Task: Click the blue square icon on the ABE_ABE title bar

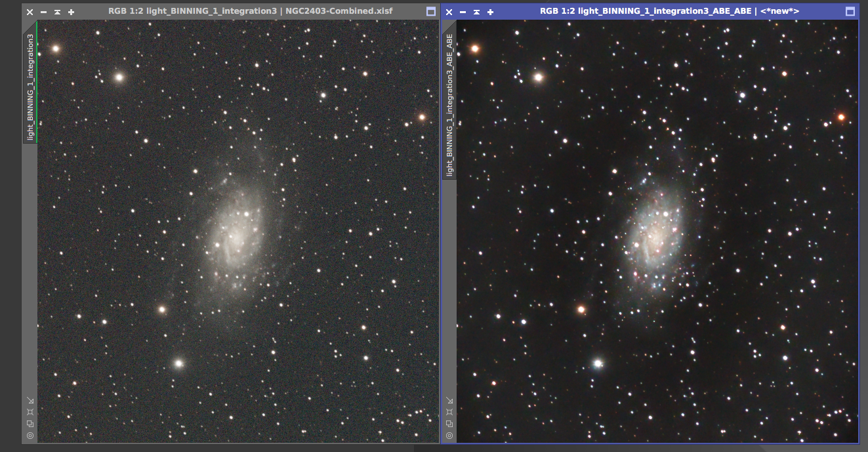Action: point(850,12)
